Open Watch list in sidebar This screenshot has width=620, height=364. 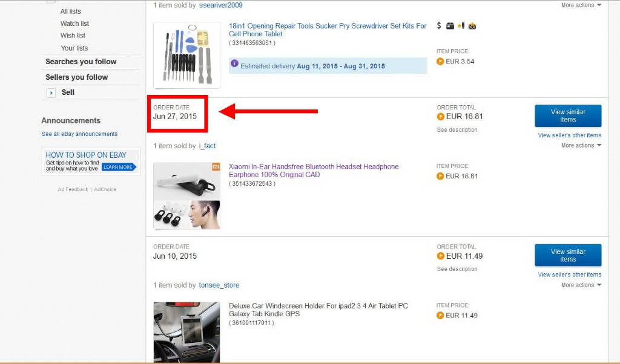tap(74, 24)
